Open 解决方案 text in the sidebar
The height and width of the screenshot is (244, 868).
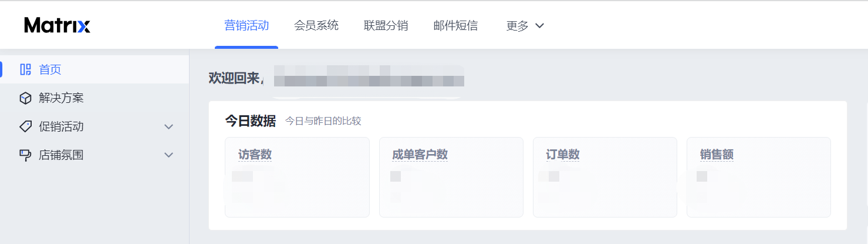tap(61, 98)
